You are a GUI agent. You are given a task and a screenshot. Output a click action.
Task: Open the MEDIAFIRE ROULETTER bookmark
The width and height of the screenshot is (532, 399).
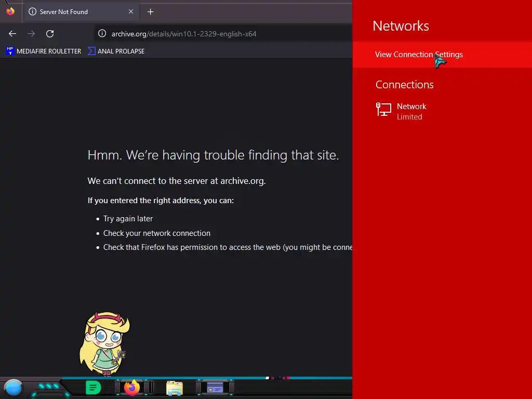tap(44, 51)
